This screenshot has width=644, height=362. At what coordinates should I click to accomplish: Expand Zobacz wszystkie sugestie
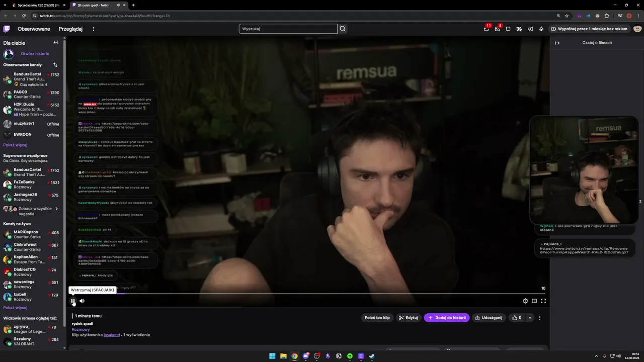(x=31, y=211)
